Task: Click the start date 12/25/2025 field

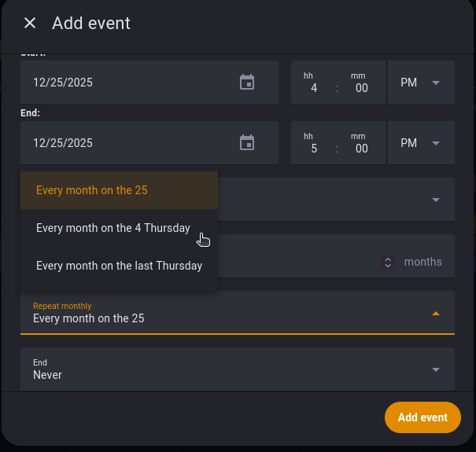Action: tap(126, 83)
